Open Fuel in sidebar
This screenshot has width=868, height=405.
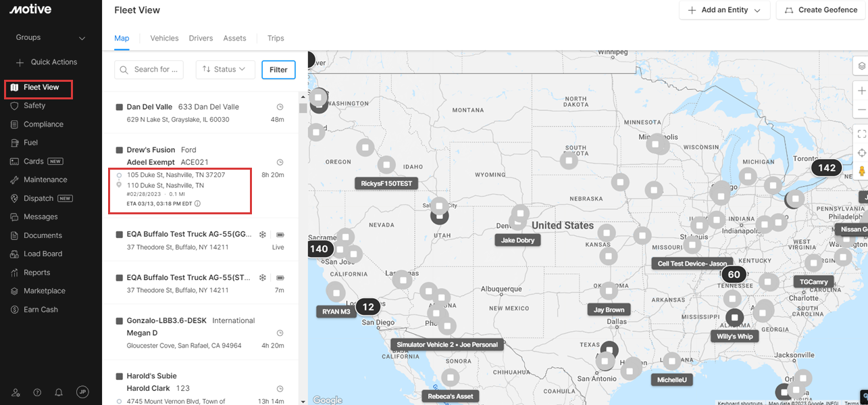[x=25, y=143]
